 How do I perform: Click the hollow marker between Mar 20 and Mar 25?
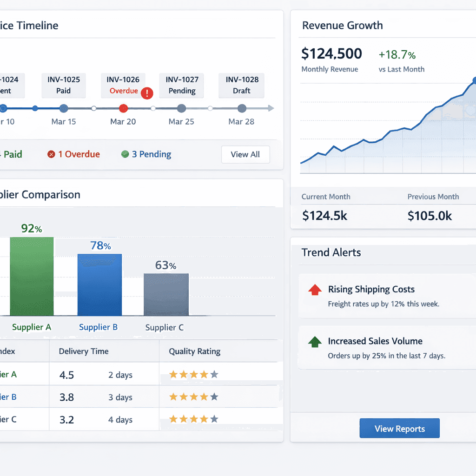[x=153, y=108]
